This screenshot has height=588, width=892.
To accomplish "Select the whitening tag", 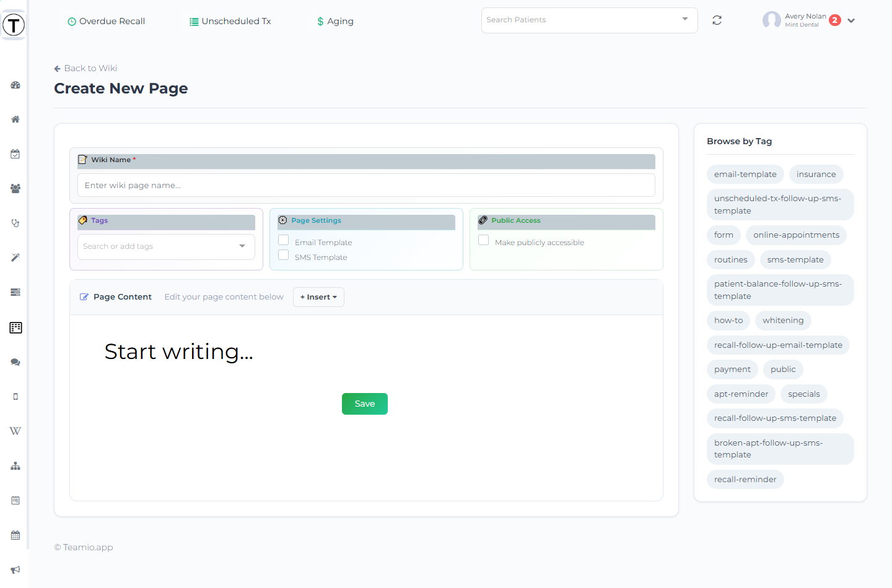I will pyautogui.click(x=783, y=321).
